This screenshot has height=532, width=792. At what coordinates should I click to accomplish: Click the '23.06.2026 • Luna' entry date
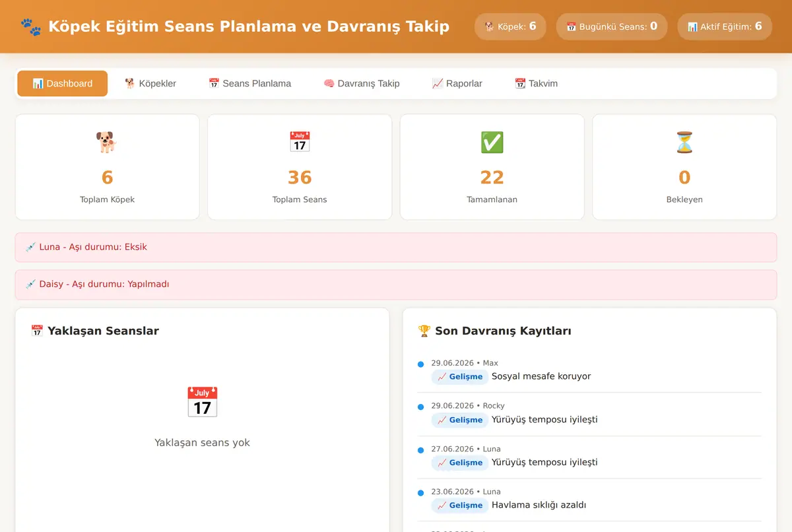466,492
